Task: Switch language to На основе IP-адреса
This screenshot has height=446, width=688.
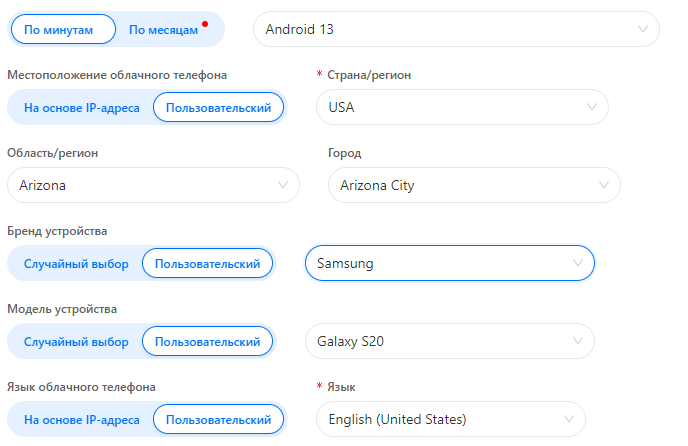Action: pos(82,420)
